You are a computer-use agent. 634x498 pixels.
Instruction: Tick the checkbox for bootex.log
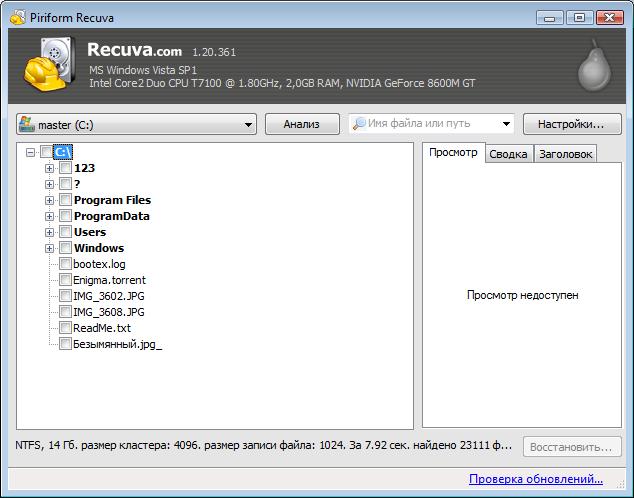[x=65, y=264]
